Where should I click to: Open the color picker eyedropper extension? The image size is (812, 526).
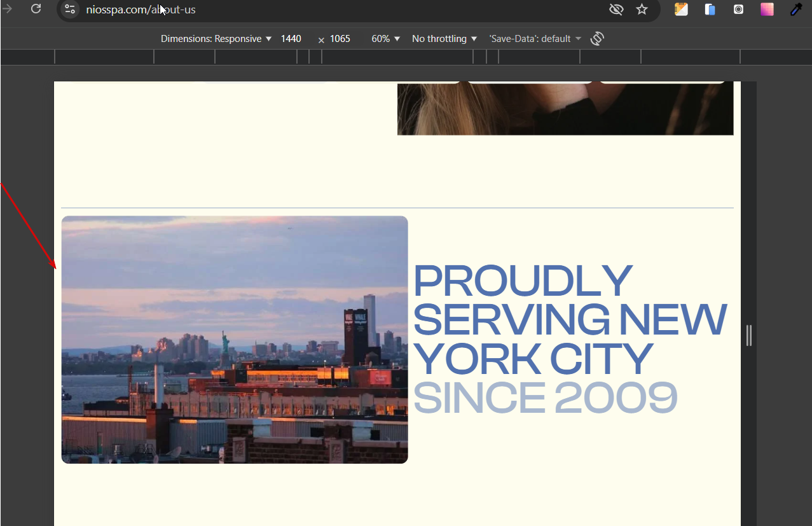796,10
